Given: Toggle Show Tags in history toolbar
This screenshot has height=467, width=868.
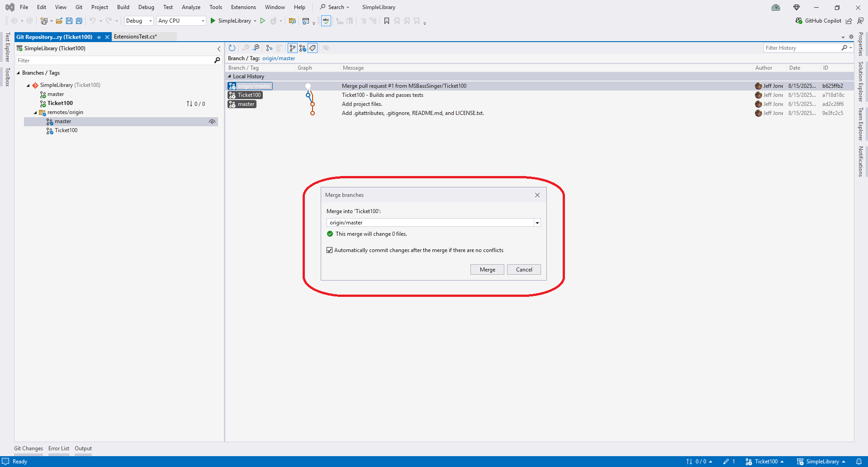Looking at the screenshot, I should (x=313, y=48).
